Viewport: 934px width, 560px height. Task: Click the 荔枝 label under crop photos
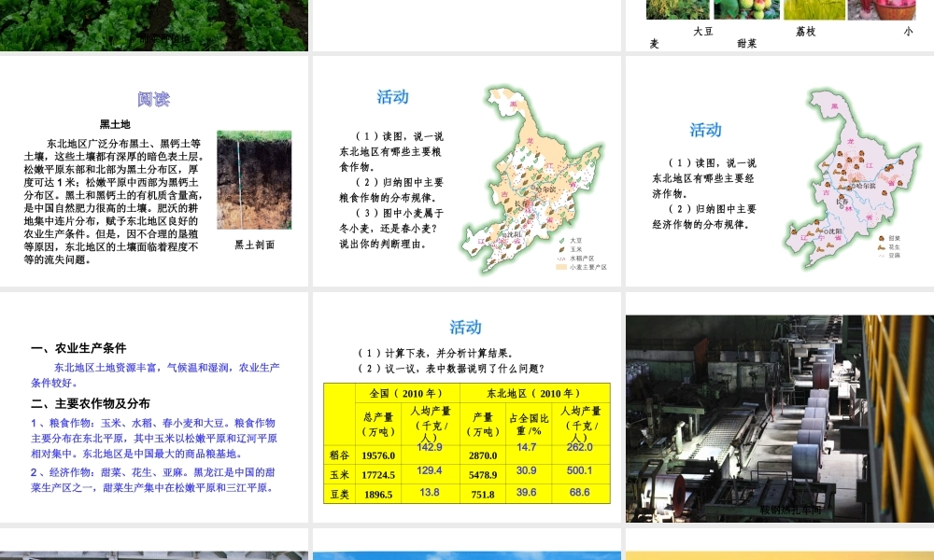pyautogui.click(x=806, y=32)
